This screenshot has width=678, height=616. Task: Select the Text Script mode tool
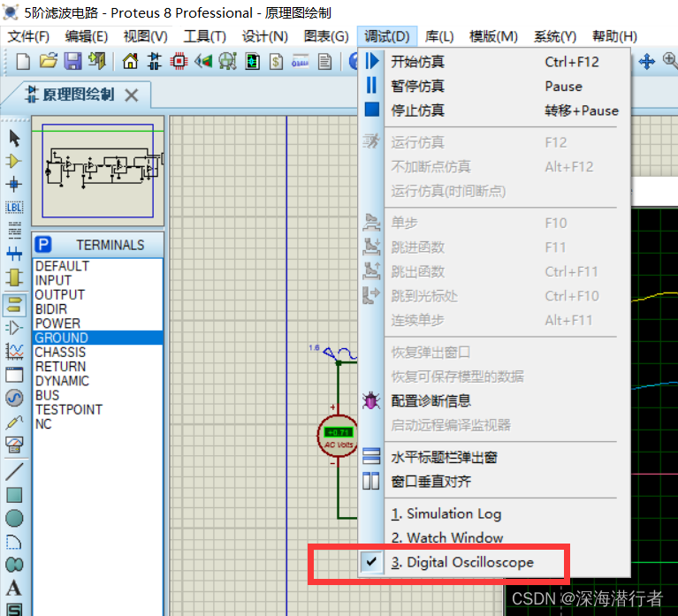click(14, 230)
